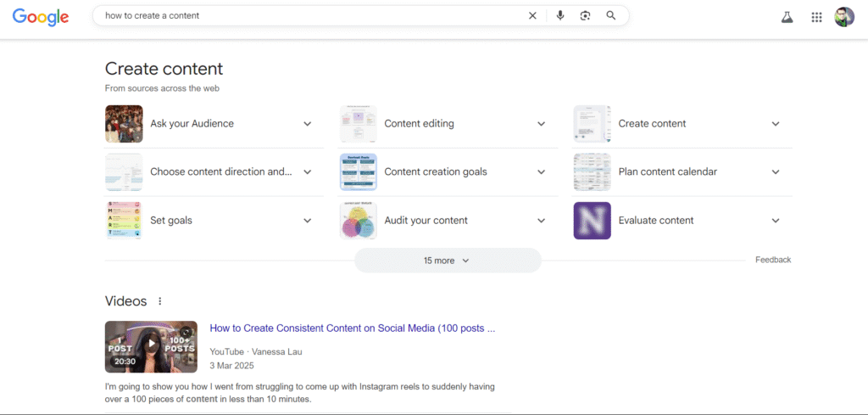868x415 pixels.
Task: Open Search Labs flask icon
Action: click(787, 17)
